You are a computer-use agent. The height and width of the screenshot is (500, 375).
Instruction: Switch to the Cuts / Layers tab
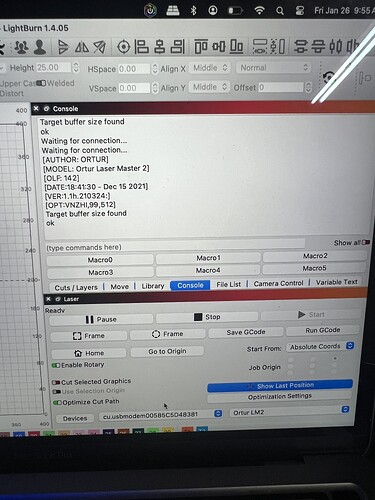76,287
